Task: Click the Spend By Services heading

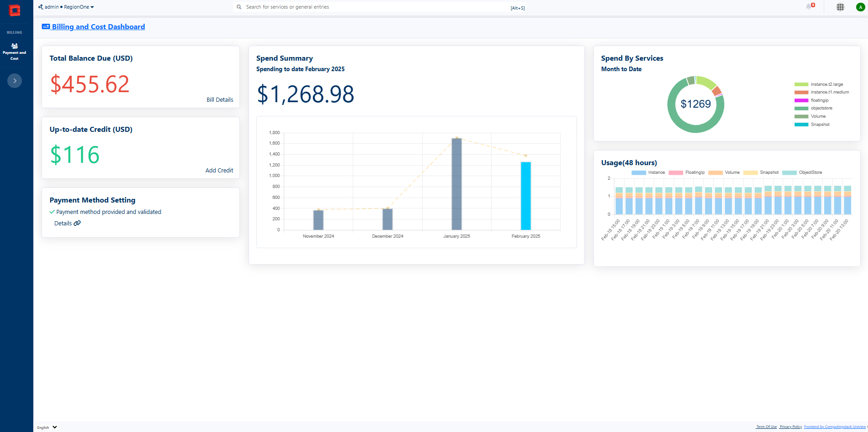Action: coord(632,58)
